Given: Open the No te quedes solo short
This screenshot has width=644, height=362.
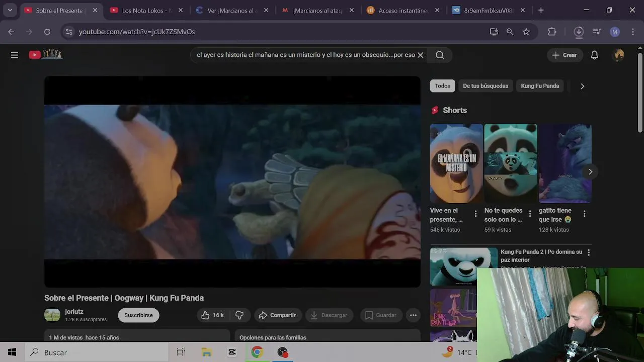Looking at the screenshot, I should pyautogui.click(x=511, y=163).
